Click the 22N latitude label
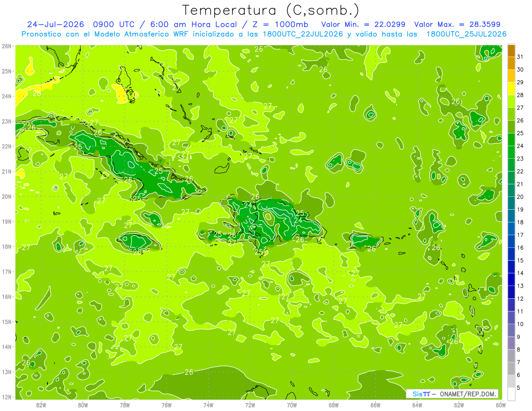The height and width of the screenshot is (411, 532). pyautogui.click(x=6, y=146)
